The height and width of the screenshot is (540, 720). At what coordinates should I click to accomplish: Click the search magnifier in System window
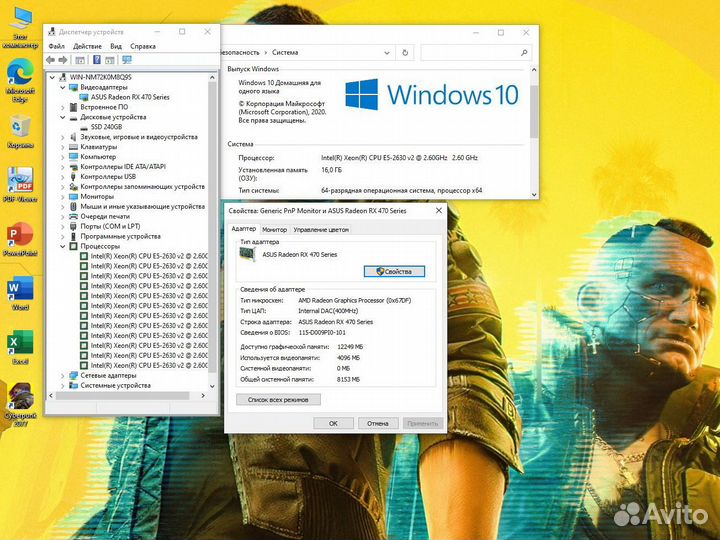click(x=524, y=53)
